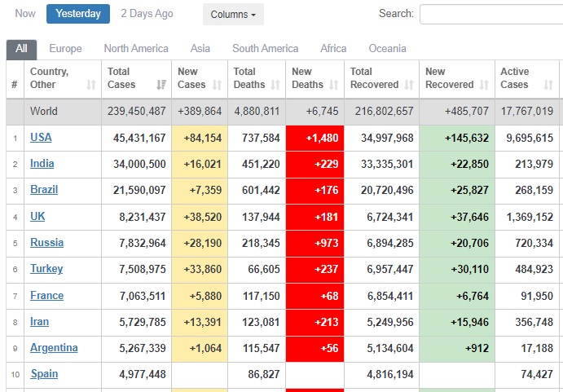Screen dimensions: 563x392
Task: Click Total Cases sort arrow icon
Action: pyautogui.click(x=161, y=85)
